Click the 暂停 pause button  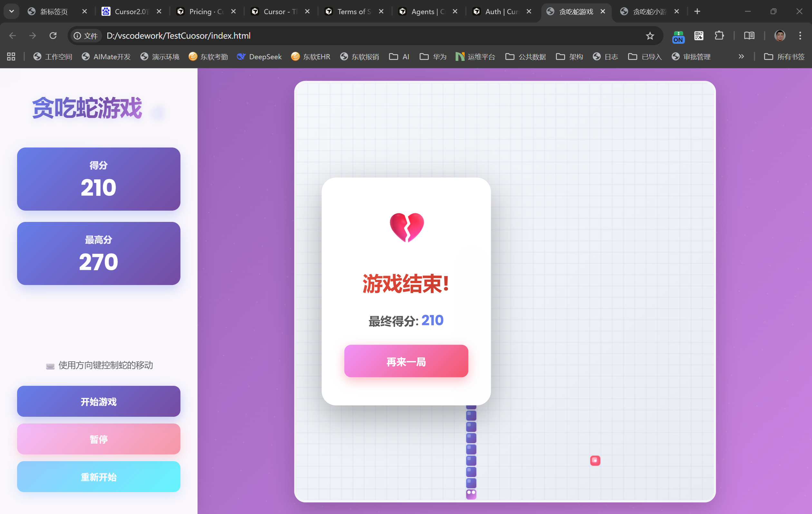point(99,439)
